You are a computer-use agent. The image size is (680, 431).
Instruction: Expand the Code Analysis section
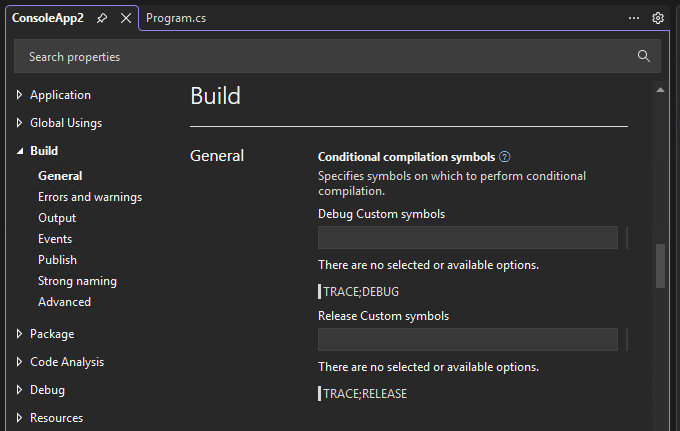tap(19, 362)
